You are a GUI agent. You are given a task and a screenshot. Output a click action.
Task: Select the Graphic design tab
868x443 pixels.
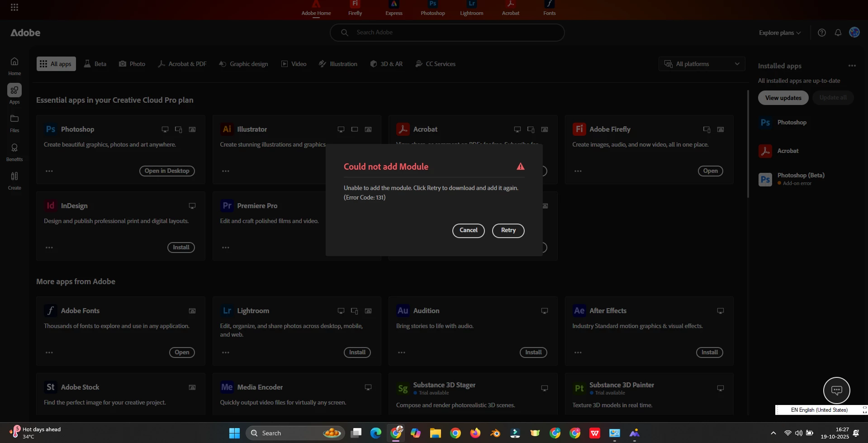coord(243,64)
